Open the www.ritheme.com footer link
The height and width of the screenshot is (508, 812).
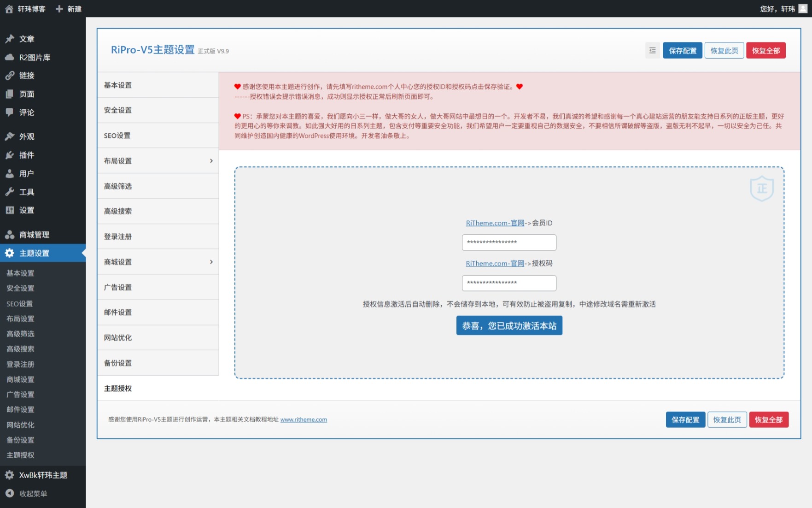coord(304,419)
